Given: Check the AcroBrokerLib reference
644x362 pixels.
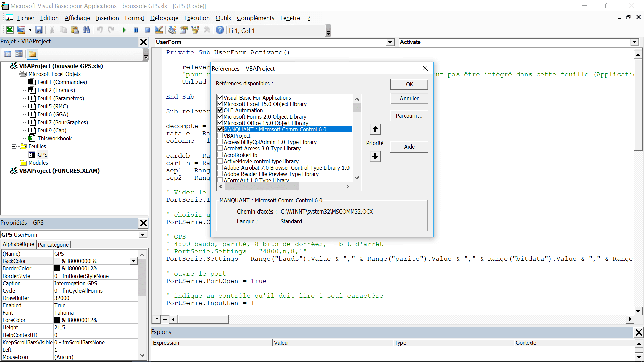Looking at the screenshot, I should coord(220,155).
